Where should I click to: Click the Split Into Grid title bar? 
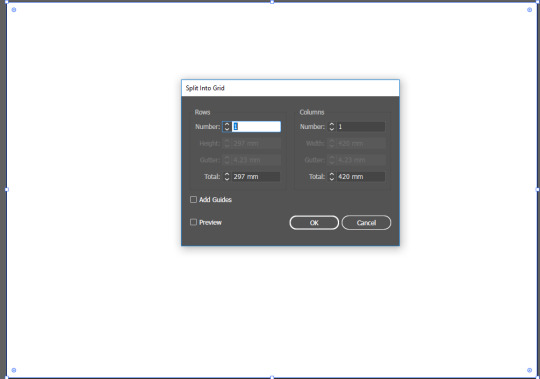pyautogui.click(x=290, y=88)
